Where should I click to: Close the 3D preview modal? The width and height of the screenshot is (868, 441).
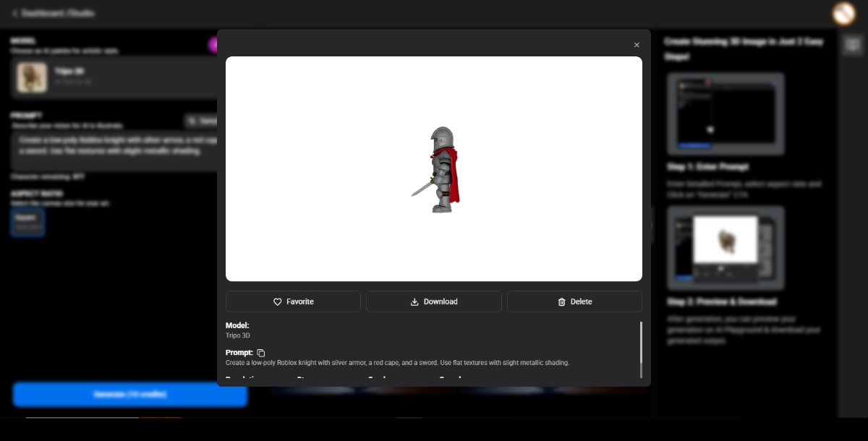[x=637, y=45]
